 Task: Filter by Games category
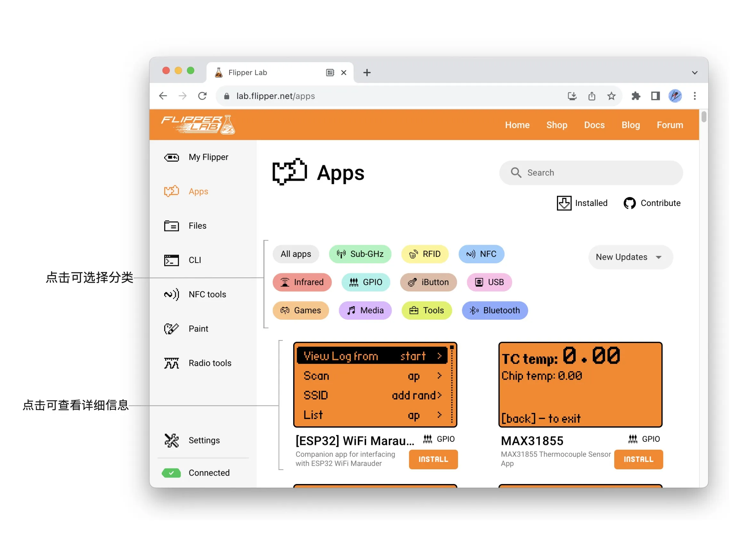(x=301, y=310)
